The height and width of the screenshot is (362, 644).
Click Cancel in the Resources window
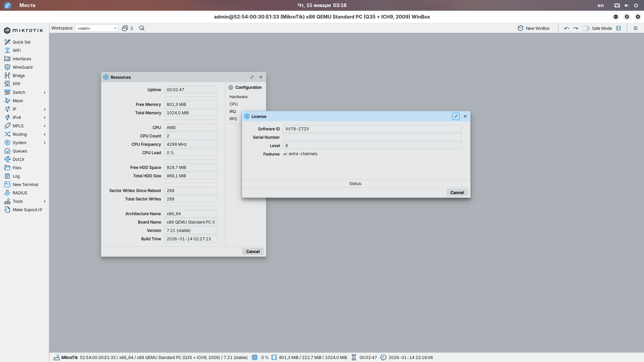point(253,252)
